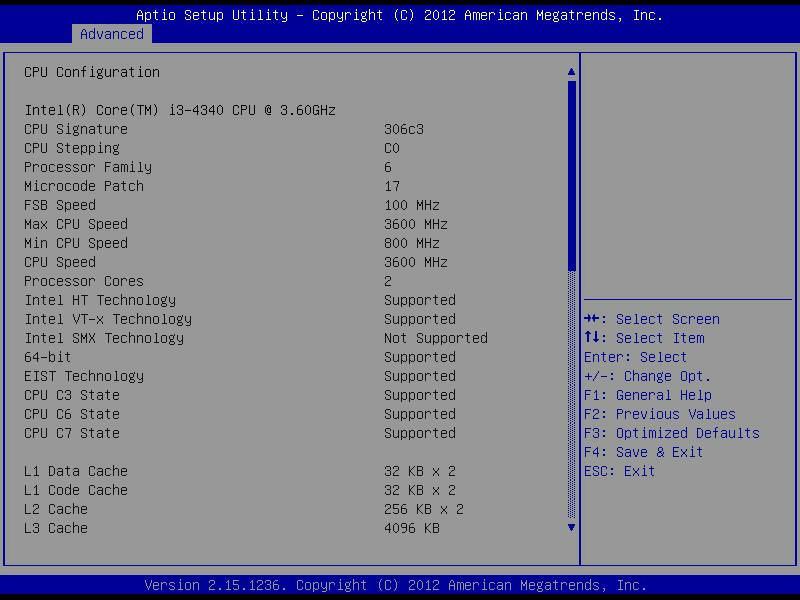Select the 'L3 Cache' label

tap(56, 528)
